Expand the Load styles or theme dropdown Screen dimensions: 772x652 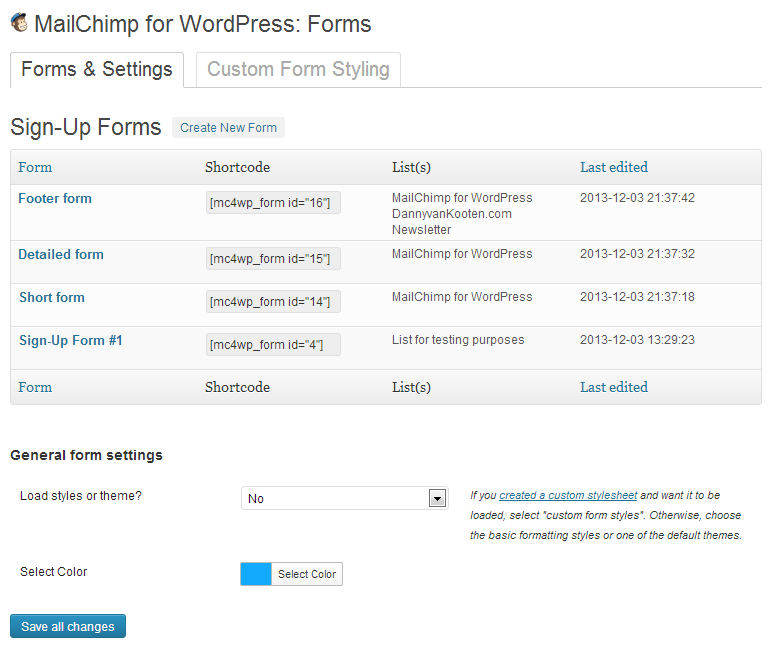tap(344, 498)
